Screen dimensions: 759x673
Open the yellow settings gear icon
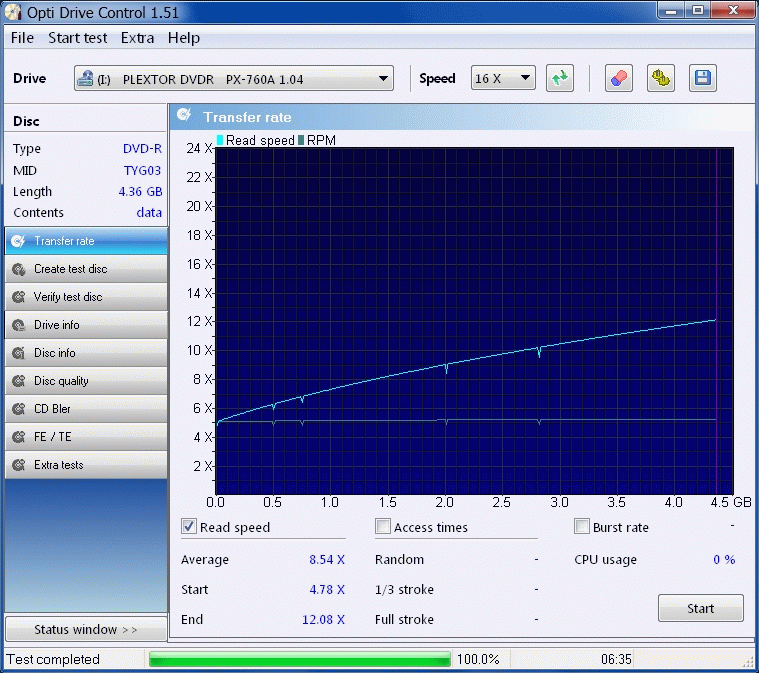tap(661, 78)
